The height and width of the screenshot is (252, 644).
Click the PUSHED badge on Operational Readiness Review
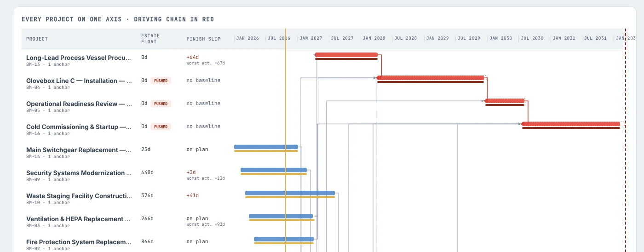click(161, 104)
